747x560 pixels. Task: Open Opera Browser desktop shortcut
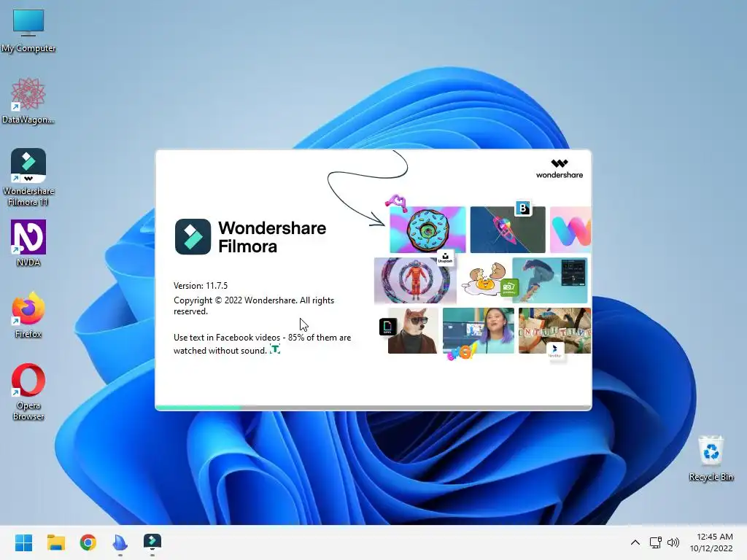point(28,392)
